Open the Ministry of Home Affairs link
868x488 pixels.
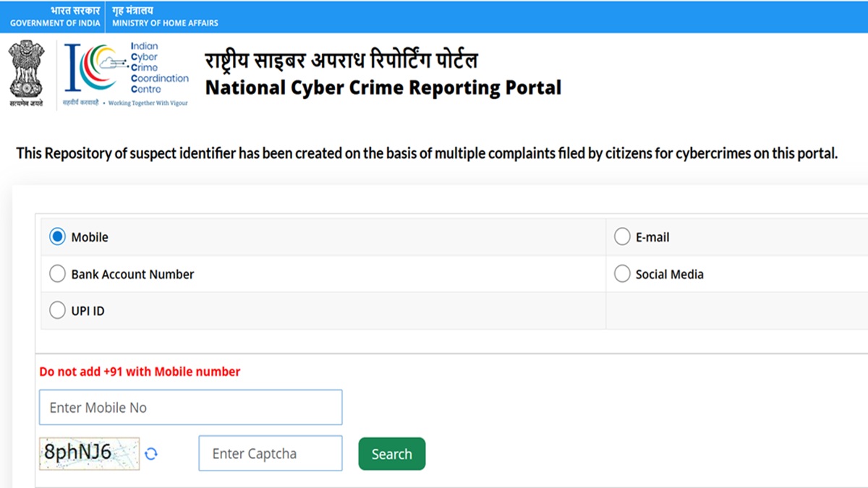point(165,17)
